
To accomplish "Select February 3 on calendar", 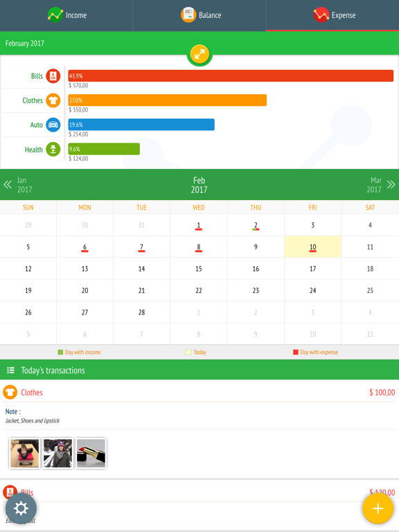I will [x=313, y=225].
